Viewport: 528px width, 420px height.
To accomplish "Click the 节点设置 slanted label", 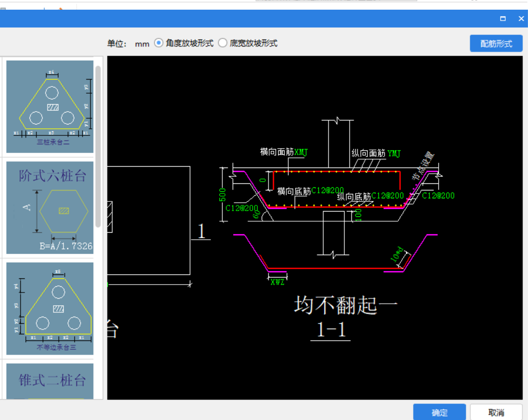I will coord(422,165).
